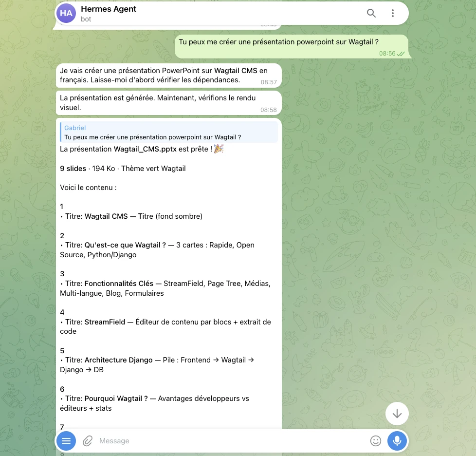Start voice recording with microphone button
Image resolution: width=476 pixels, height=456 pixels.
397,440
